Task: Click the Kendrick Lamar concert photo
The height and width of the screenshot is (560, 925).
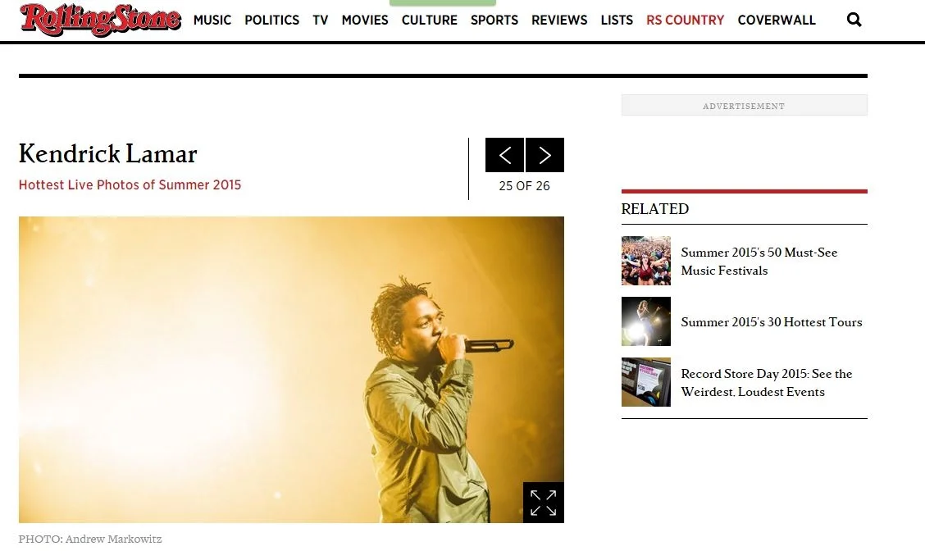Action: pyautogui.click(x=291, y=370)
